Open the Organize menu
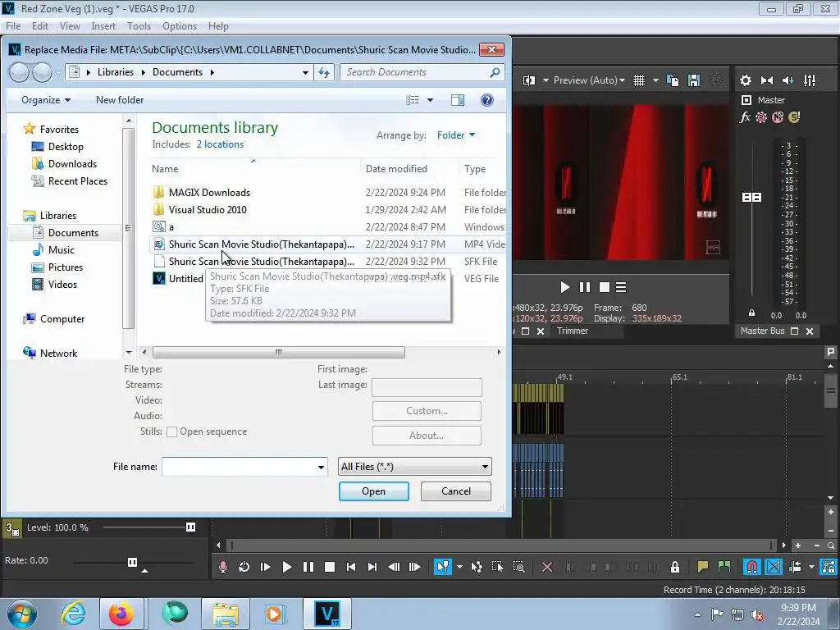Image resolution: width=840 pixels, height=630 pixels. pyautogui.click(x=46, y=100)
